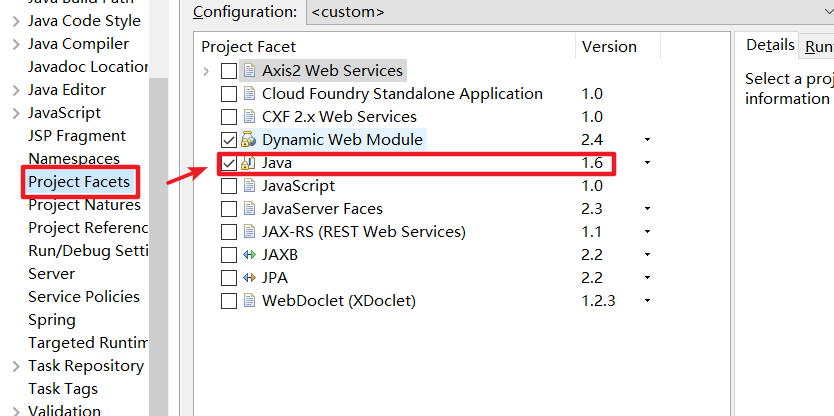Check the JAXB facet checkbox
The height and width of the screenshot is (416, 834).
(229, 255)
